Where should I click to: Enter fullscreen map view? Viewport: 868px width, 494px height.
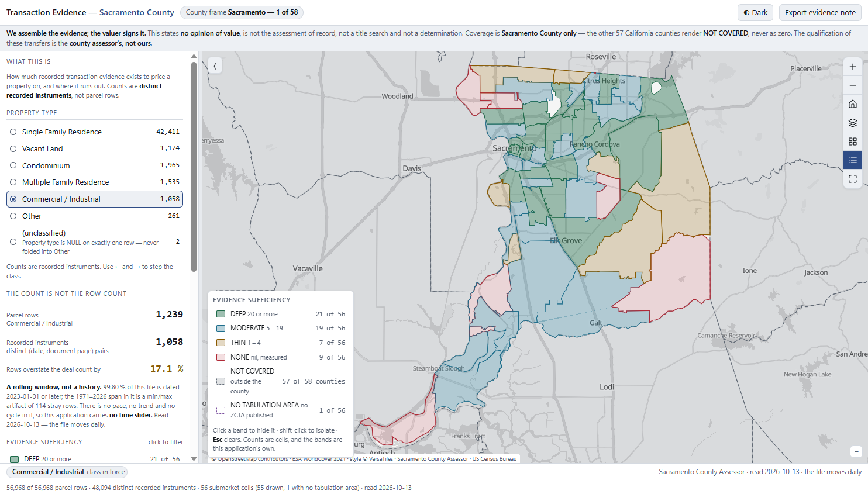tap(853, 179)
